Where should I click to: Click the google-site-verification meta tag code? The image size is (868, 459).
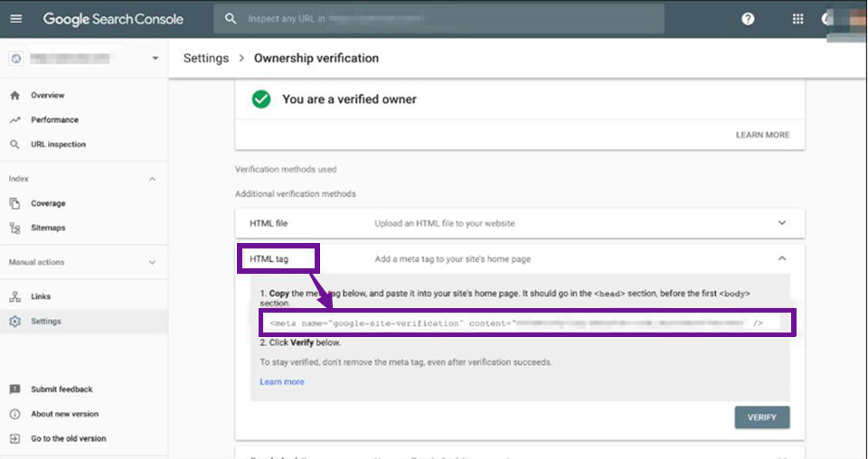point(516,323)
